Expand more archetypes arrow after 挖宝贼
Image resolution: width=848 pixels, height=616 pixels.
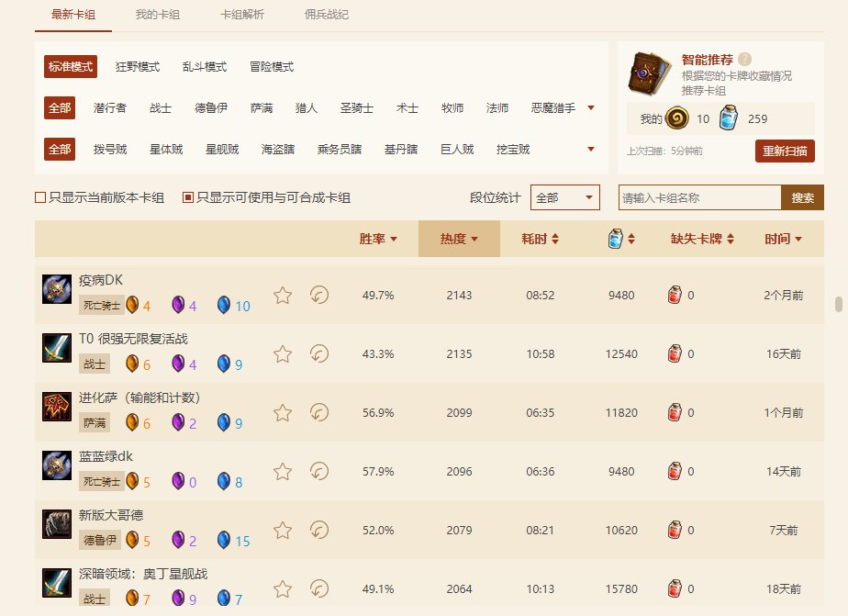[x=591, y=149]
